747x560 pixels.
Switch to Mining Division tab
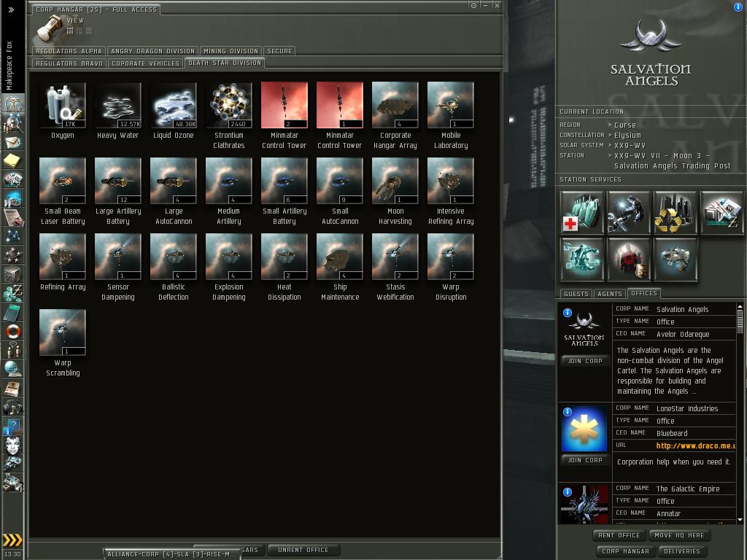[x=231, y=51]
